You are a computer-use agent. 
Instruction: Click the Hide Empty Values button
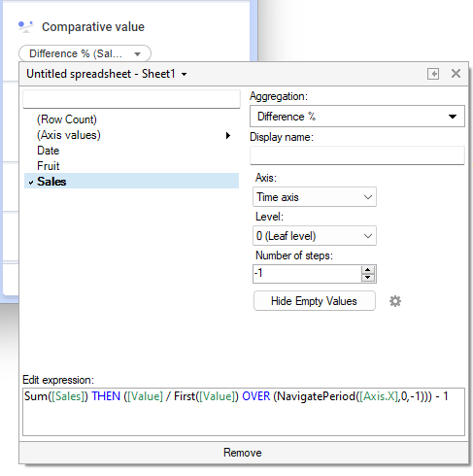(315, 301)
